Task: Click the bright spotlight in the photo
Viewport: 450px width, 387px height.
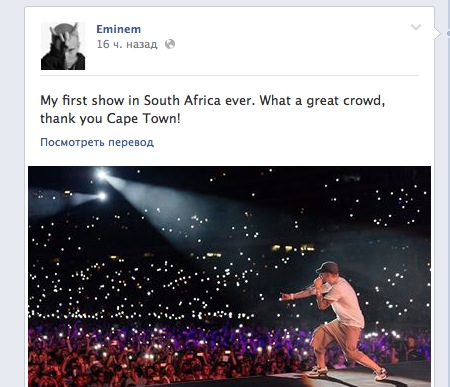Action: (x=102, y=174)
